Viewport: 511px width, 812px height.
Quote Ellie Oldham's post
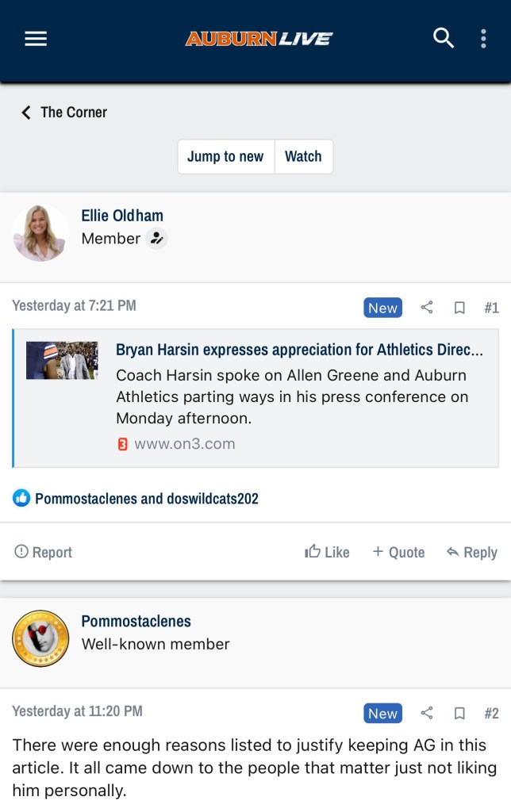click(x=398, y=552)
